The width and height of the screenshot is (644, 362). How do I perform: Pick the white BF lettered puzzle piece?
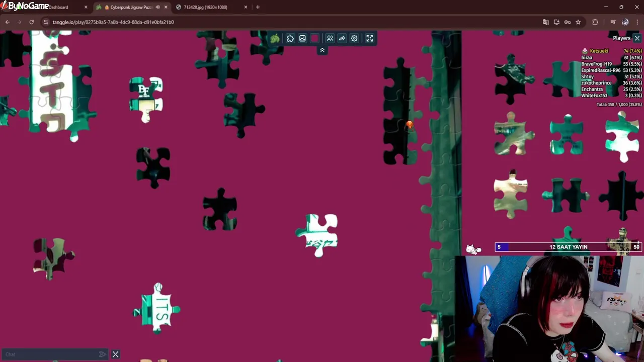point(146,99)
